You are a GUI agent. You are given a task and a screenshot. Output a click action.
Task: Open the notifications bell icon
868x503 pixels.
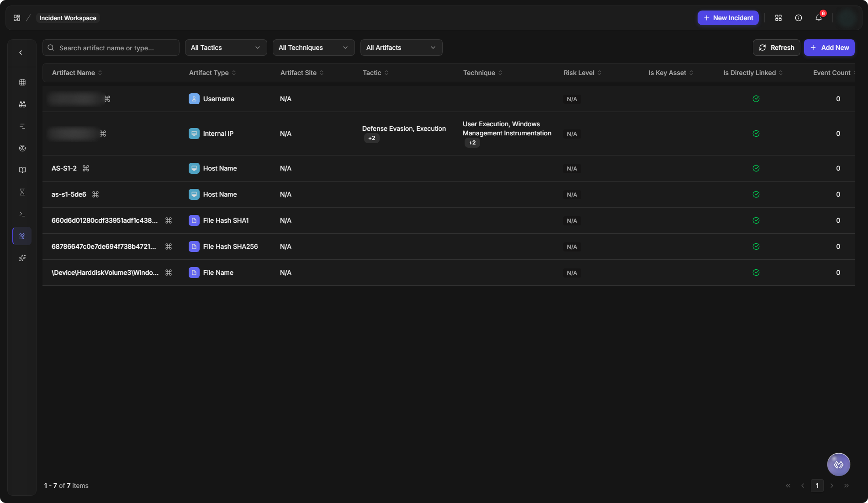(x=819, y=18)
